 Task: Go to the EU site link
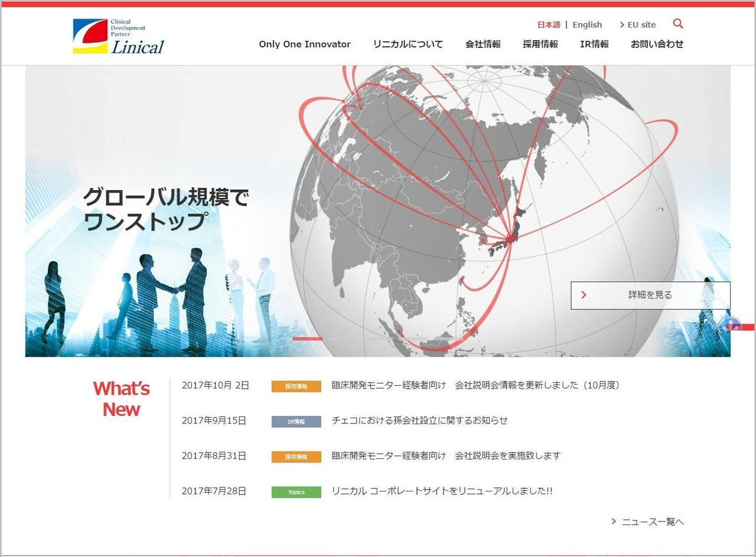pos(638,25)
